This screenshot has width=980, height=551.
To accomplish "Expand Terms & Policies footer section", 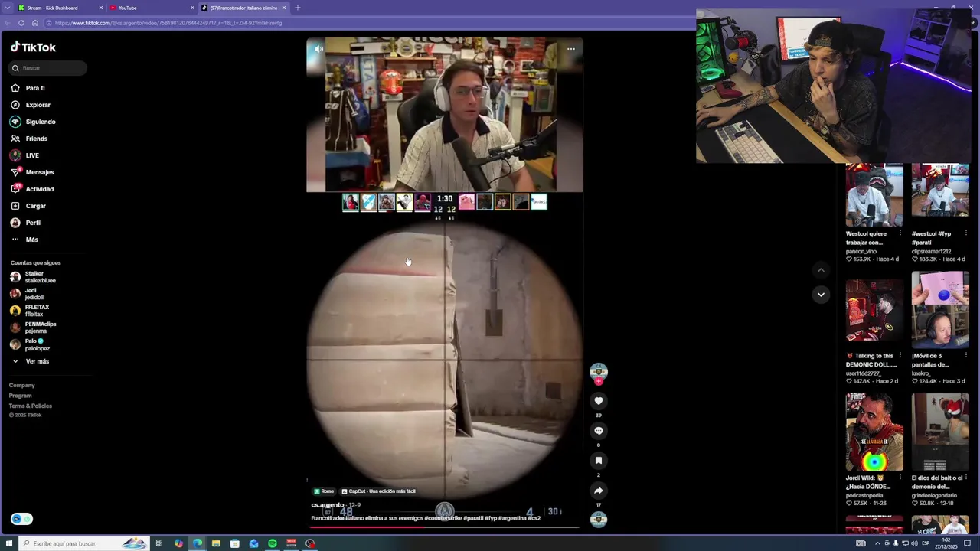I will point(30,406).
